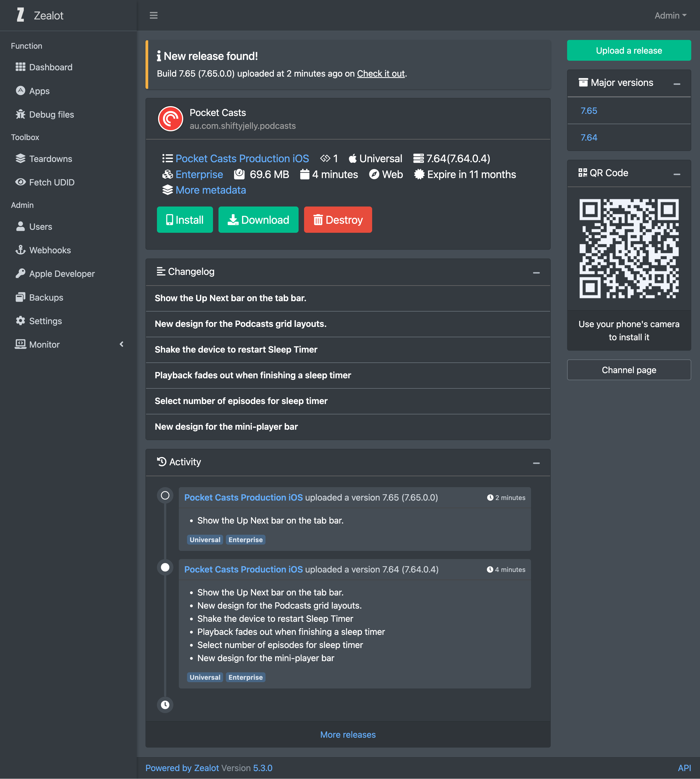The image size is (700, 779).
Task: Click the Webhooks anchor icon
Action: (x=20, y=250)
